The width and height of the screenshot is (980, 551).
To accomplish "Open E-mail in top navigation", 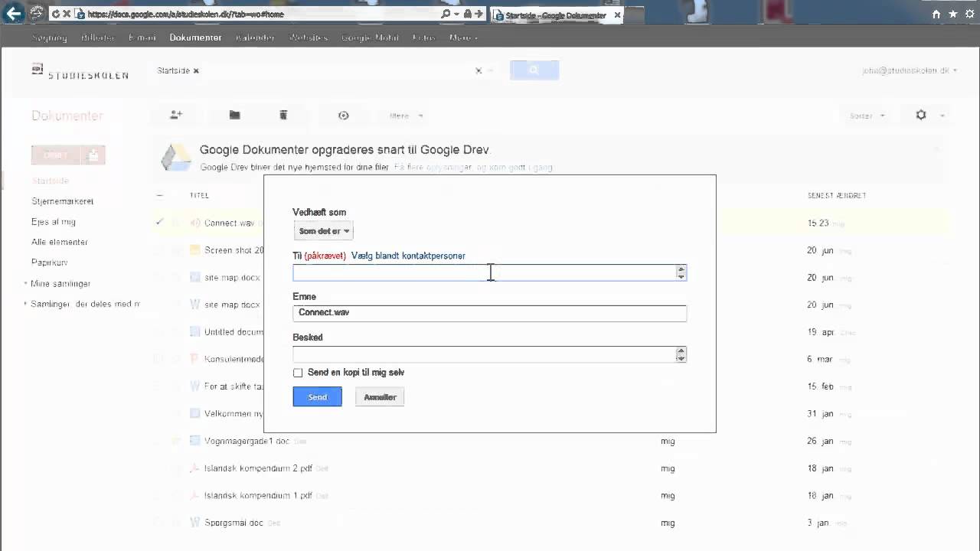I will pyautogui.click(x=142, y=37).
